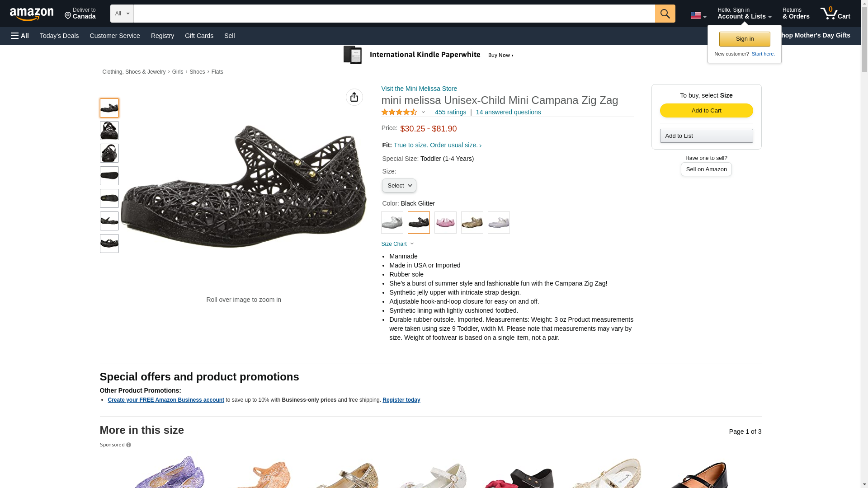Click the star rating icon
The image size is (868, 488).
(399, 112)
